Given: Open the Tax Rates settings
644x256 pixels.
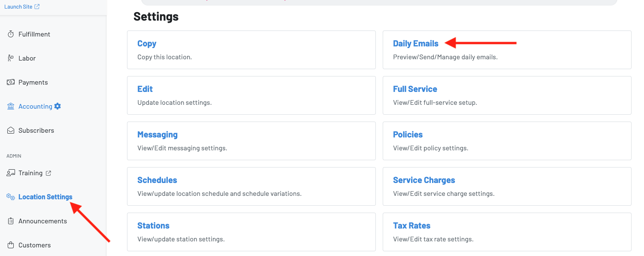Looking at the screenshot, I should coord(411,226).
